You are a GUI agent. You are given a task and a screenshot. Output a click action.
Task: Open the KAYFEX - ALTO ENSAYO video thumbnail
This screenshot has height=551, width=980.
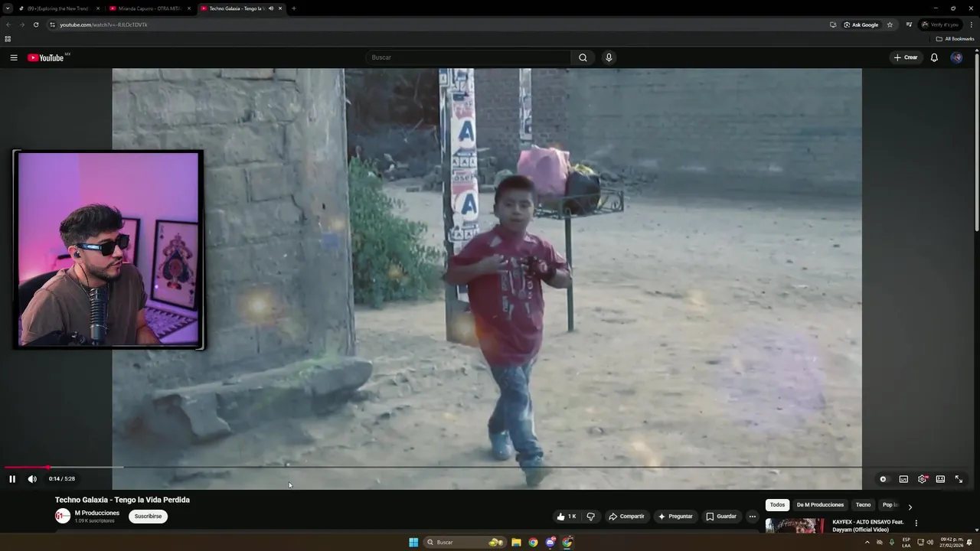(795, 526)
